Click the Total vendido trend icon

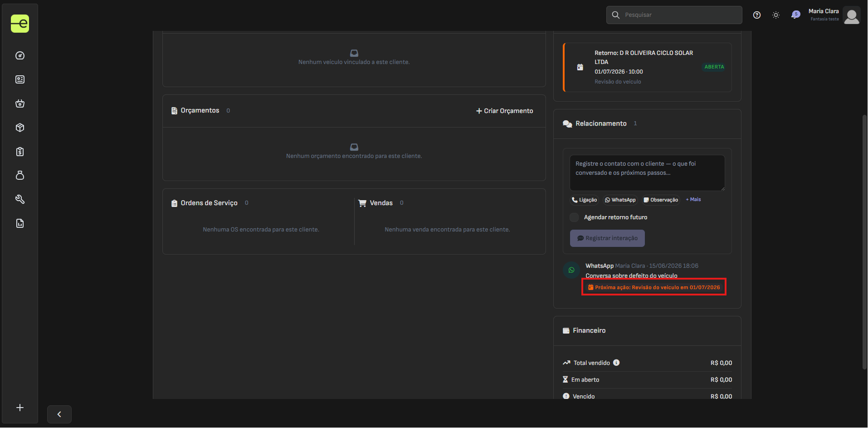[566, 363]
